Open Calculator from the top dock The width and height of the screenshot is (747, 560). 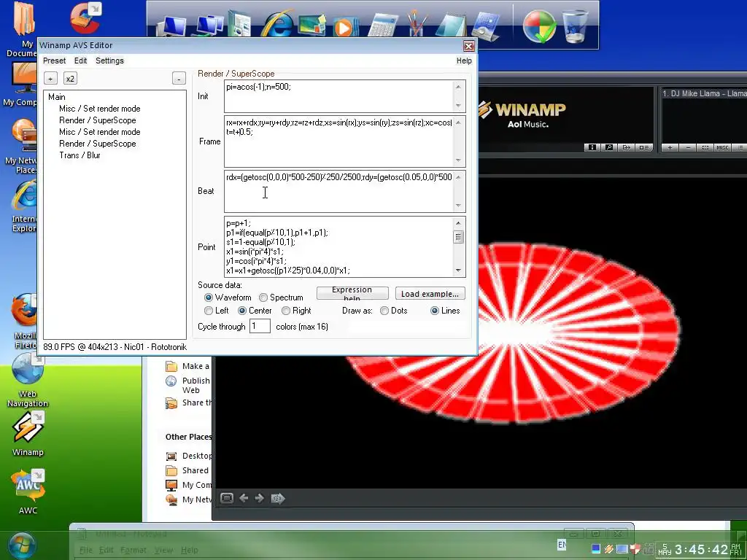tap(382, 25)
